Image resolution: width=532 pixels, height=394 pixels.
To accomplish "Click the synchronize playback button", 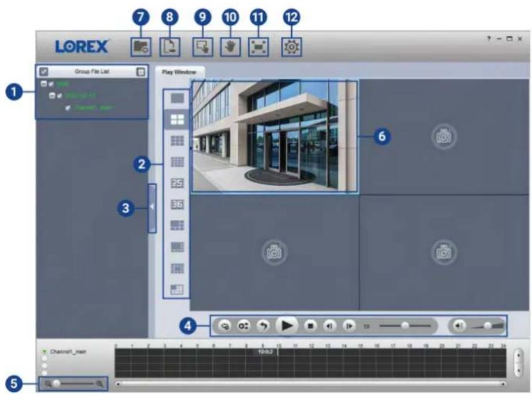I will (243, 326).
